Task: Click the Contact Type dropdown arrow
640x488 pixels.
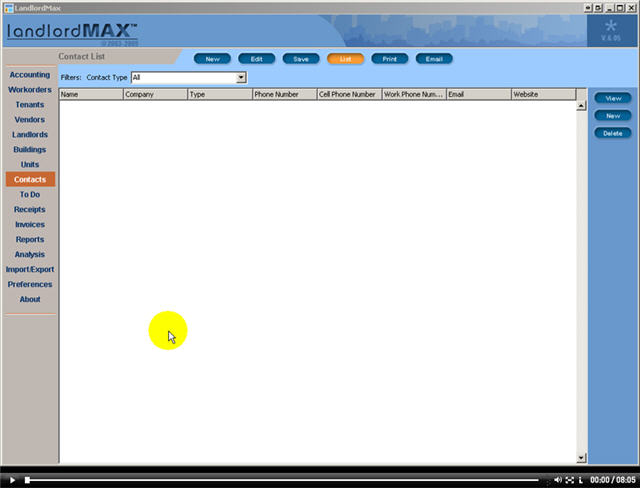Action: pos(241,78)
